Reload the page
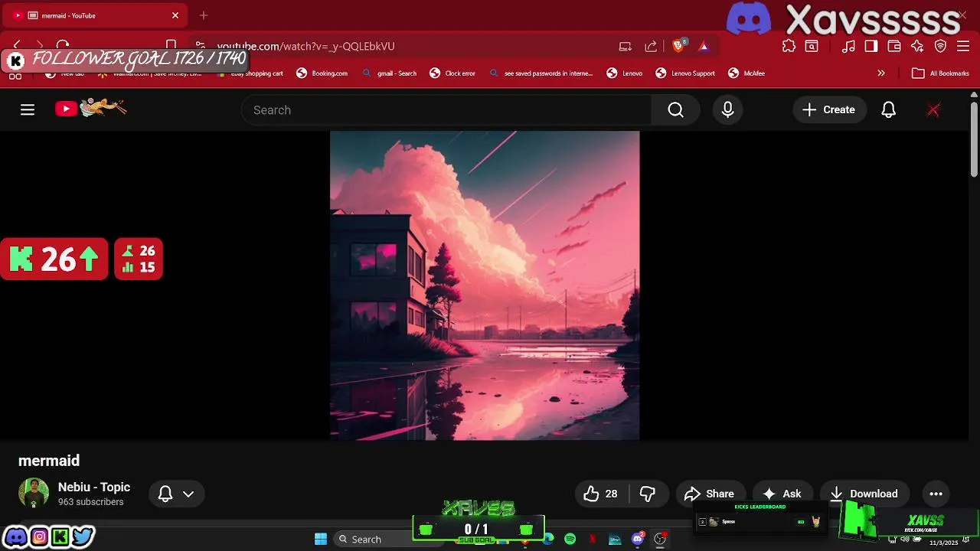980x551 pixels. (63, 46)
